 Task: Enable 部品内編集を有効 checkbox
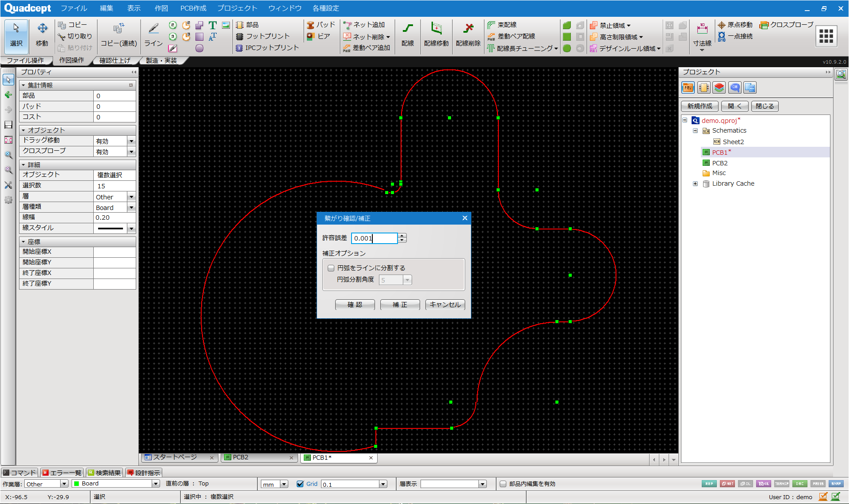pos(503,484)
